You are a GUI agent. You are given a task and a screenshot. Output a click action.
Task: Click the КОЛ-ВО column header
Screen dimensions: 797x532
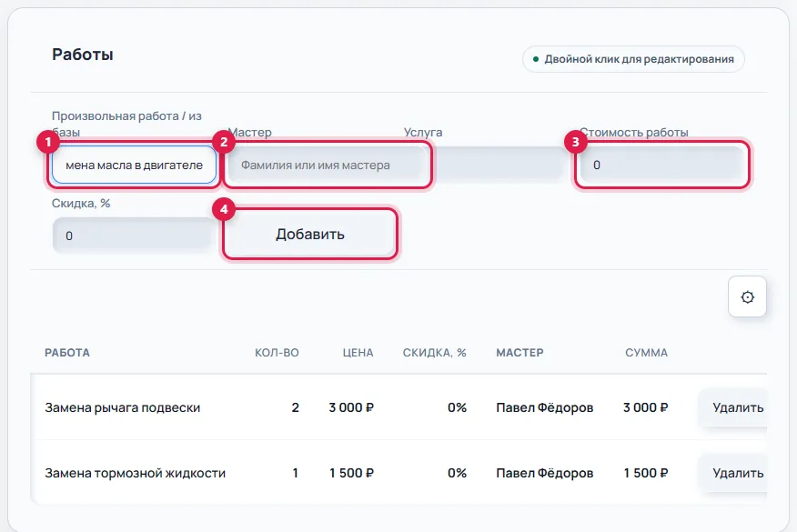[x=277, y=353]
